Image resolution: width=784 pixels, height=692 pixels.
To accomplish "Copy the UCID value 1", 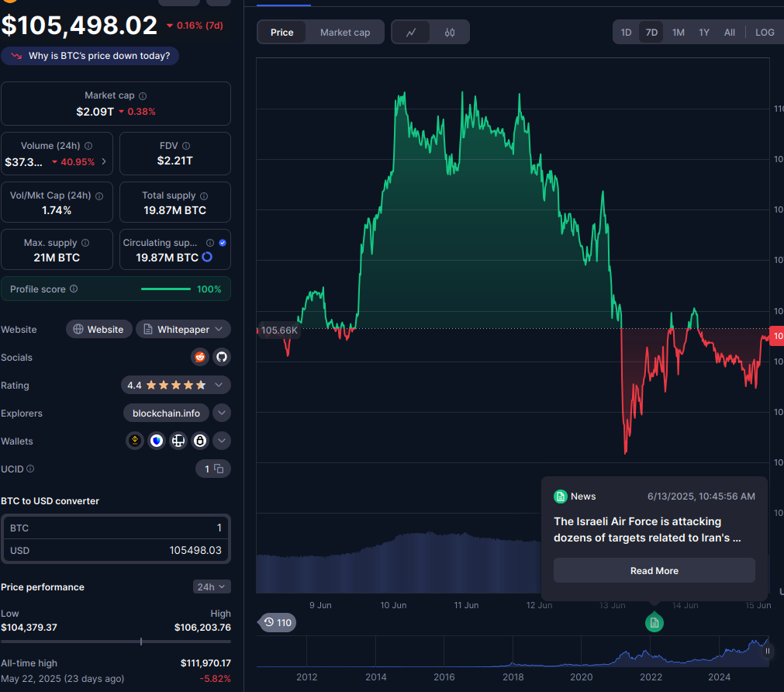I will 219,469.
